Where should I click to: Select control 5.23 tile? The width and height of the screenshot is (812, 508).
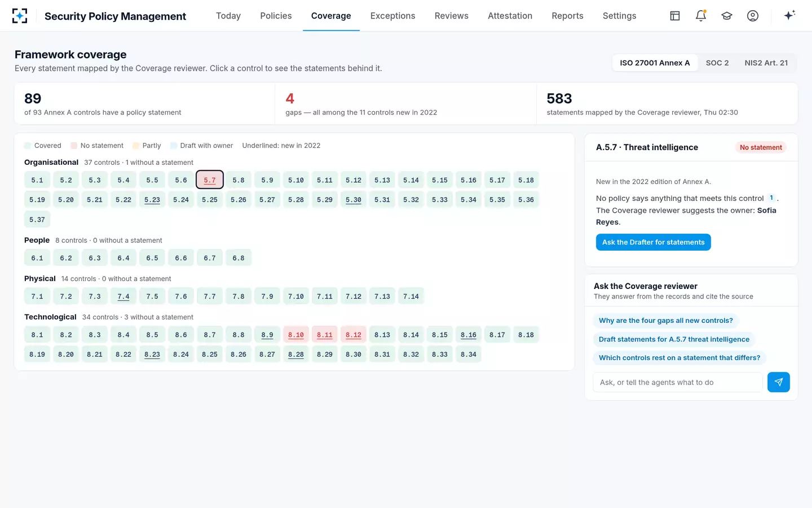tap(152, 200)
